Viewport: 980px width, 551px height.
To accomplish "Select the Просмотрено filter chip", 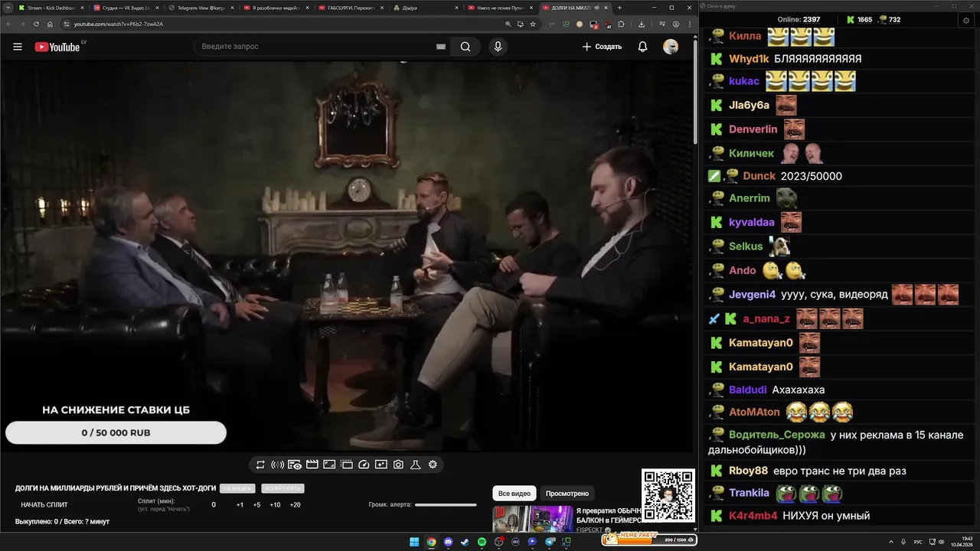I will click(567, 494).
